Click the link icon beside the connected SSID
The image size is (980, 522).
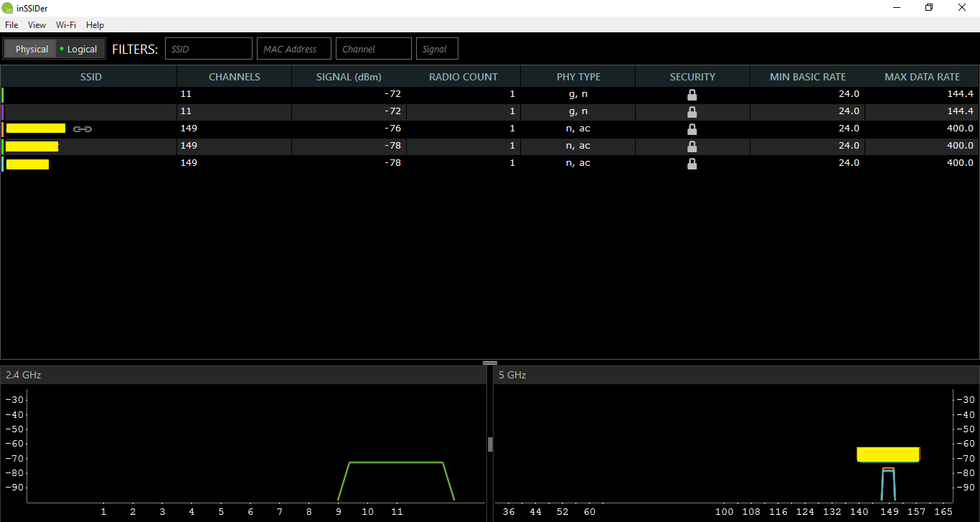[83, 129]
